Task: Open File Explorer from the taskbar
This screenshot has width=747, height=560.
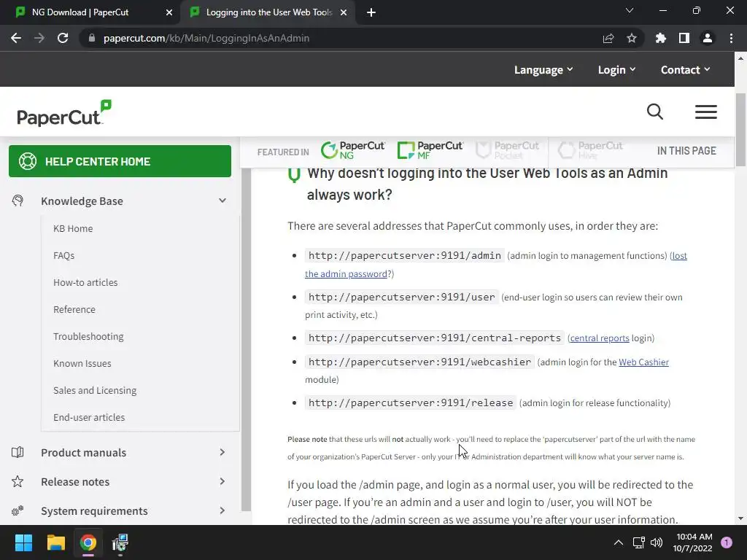Action: point(55,542)
